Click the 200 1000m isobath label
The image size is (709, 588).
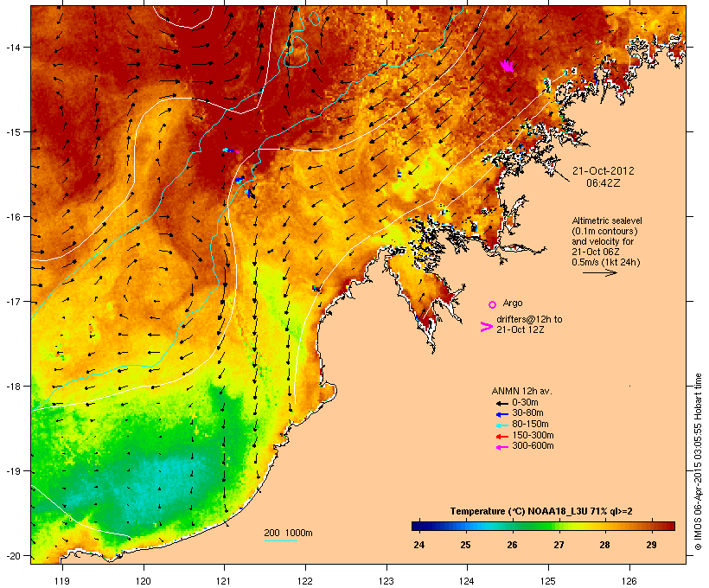pyautogui.click(x=288, y=533)
